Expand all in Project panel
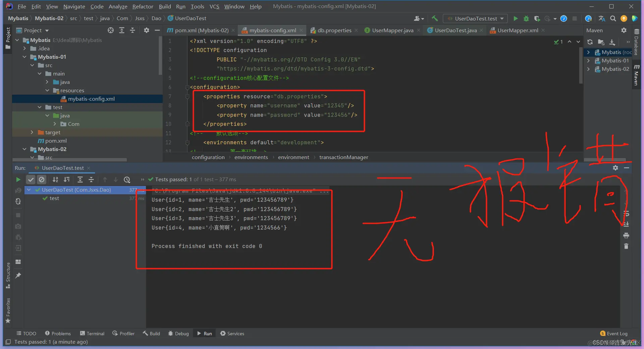 pos(122,30)
